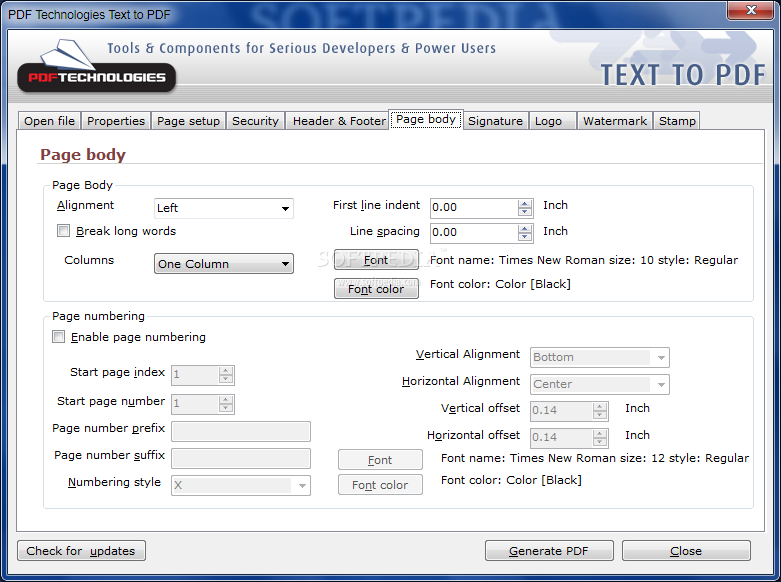
Task: Click 'Font name: Times New Roman size: 10' text
Action: tap(542, 260)
